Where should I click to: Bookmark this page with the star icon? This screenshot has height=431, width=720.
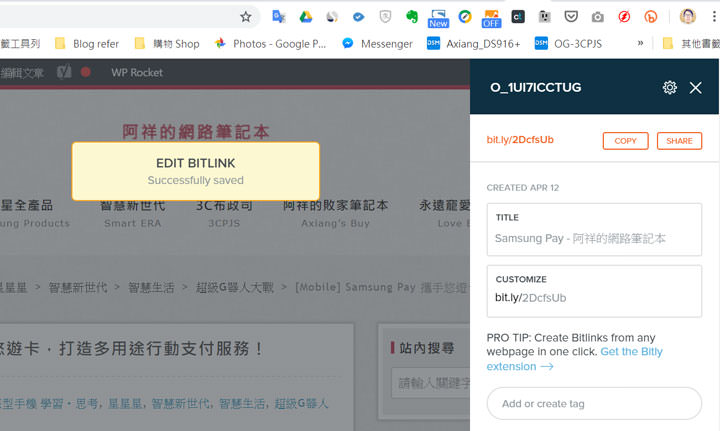click(x=246, y=17)
